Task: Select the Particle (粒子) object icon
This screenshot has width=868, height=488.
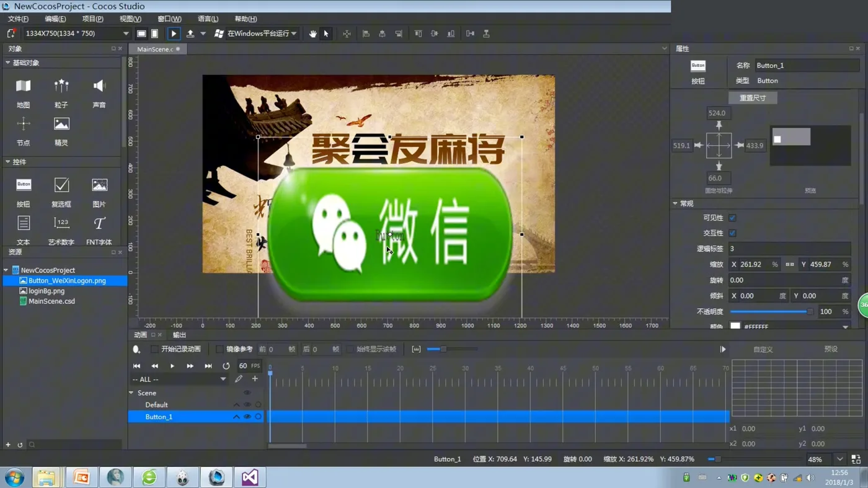Action: coord(61,86)
